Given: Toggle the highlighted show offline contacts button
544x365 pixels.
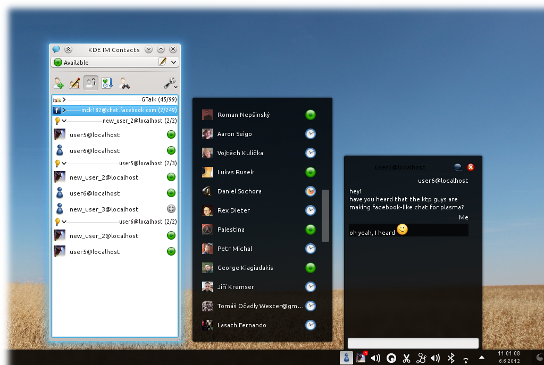Looking at the screenshot, I should click(91, 83).
